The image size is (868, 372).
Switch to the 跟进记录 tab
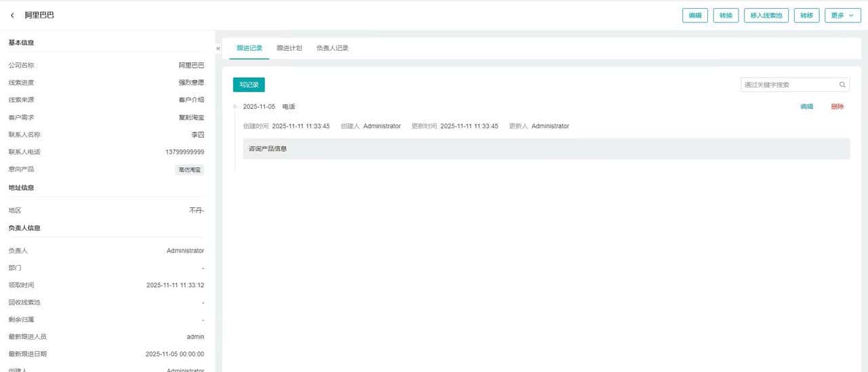click(249, 48)
